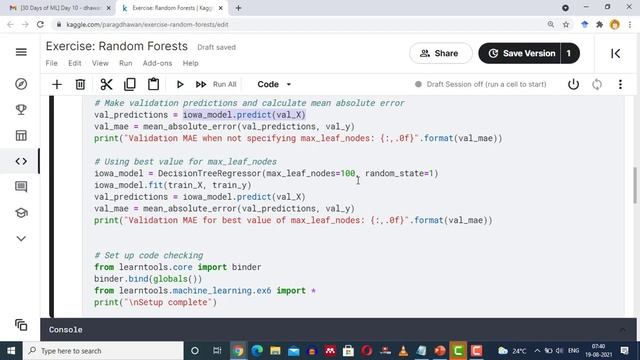
Task: Open the Edit menu
Action: click(75, 63)
